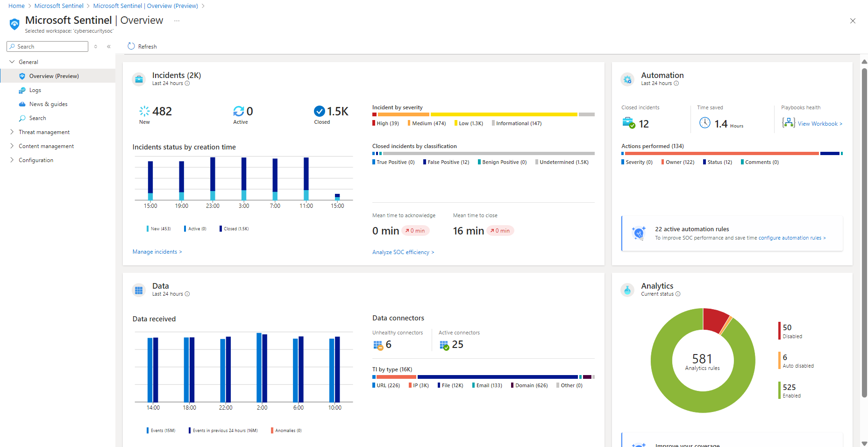Click the Automation panel icon
This screenshot has height=447, width=868.
click(627, 79)
